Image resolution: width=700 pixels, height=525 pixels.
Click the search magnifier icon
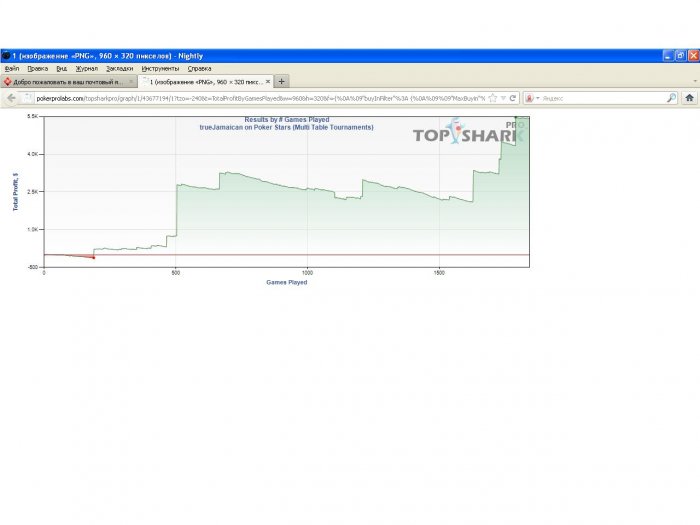click(671, 98)
